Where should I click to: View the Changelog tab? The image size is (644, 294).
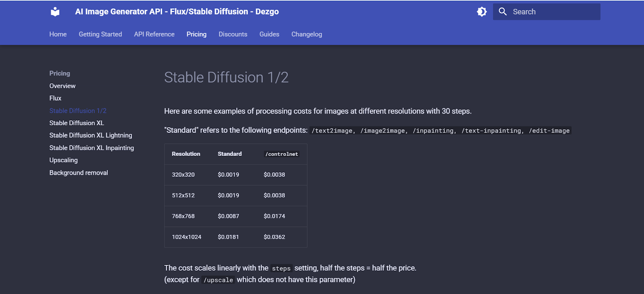[x=307, y=34]
